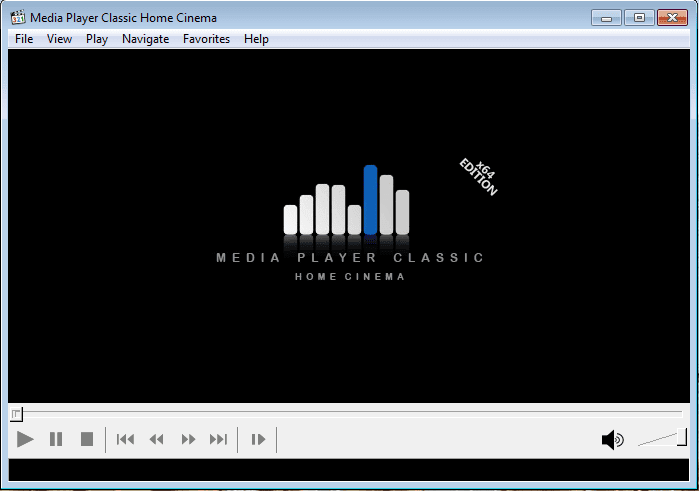
Task: Skip to the next track
Action: (x=218, y=439)
